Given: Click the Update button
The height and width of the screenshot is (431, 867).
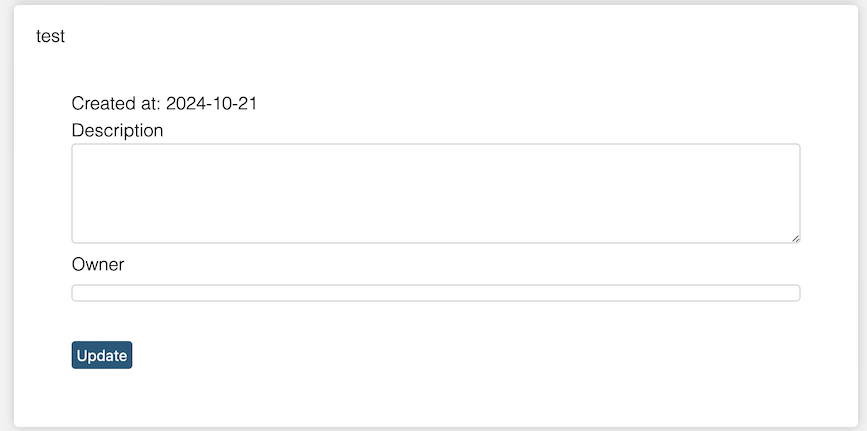Looking at the screenshot, I should [102, 355].
